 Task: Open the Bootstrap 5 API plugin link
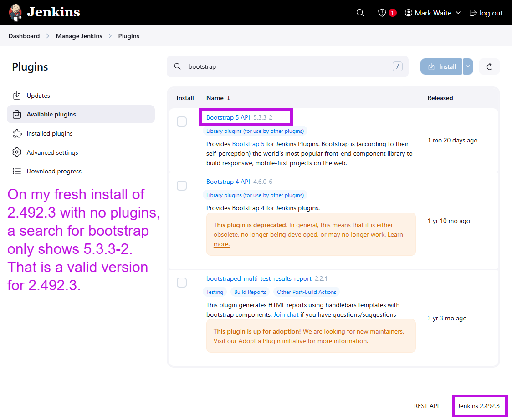228,117
